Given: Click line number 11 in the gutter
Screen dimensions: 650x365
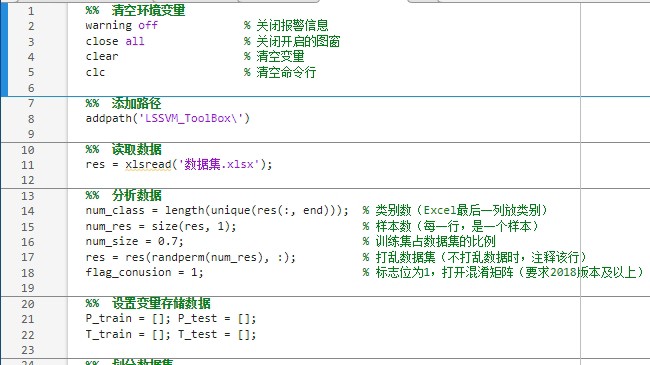Looking at the screenshot, I should 27,165.
